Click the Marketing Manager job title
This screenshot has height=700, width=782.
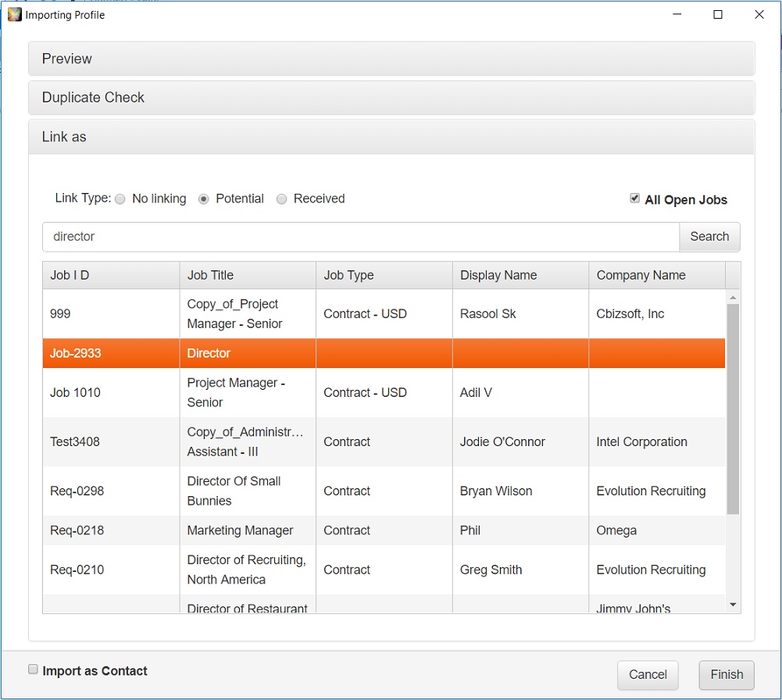pos(240,530)
